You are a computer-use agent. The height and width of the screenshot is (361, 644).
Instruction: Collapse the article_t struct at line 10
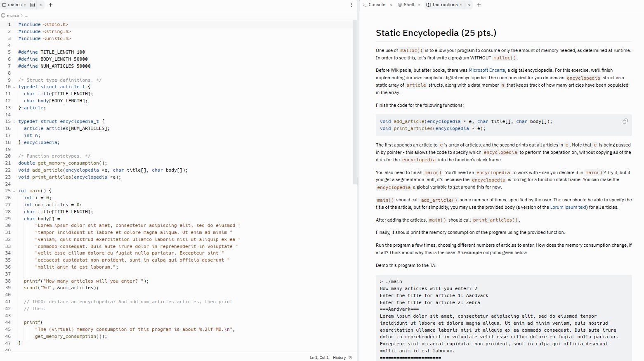point(14,87)
